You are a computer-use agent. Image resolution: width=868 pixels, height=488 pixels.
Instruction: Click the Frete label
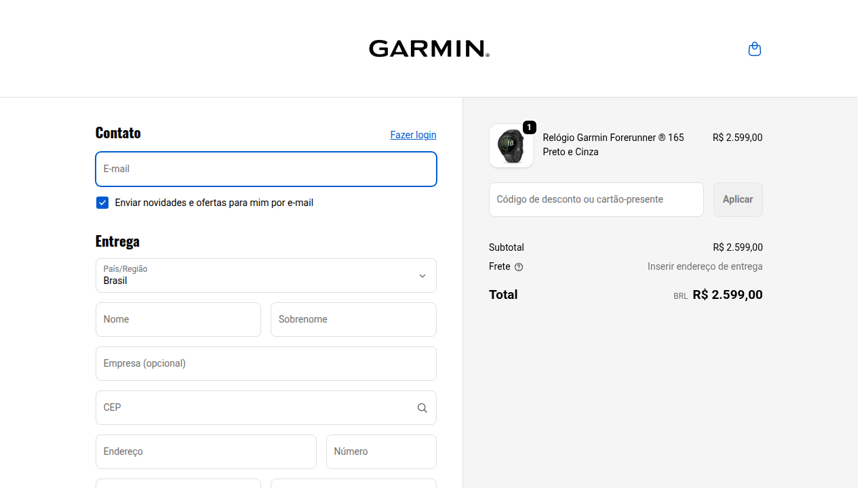(x=500, y=266)
